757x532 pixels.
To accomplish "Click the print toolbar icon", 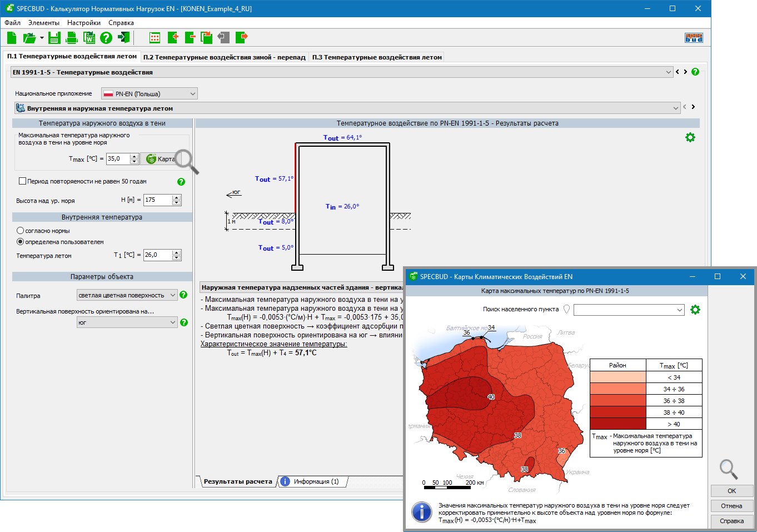I will click(71, 38).
